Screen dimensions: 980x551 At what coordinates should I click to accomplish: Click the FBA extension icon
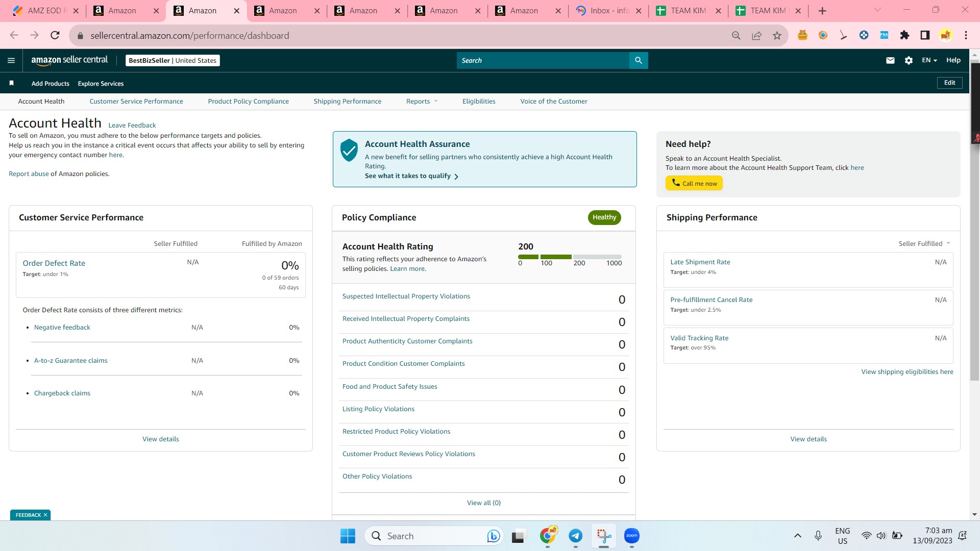tap(884, 35)
